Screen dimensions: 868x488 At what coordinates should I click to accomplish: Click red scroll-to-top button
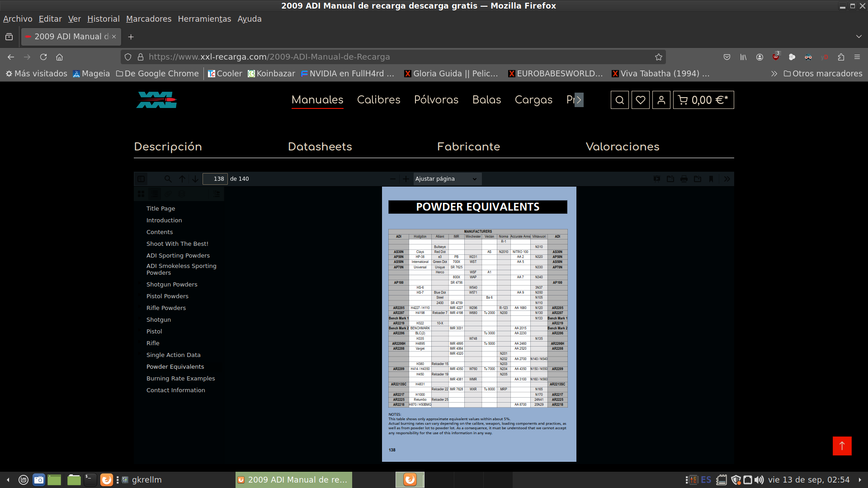click(842, 446)
